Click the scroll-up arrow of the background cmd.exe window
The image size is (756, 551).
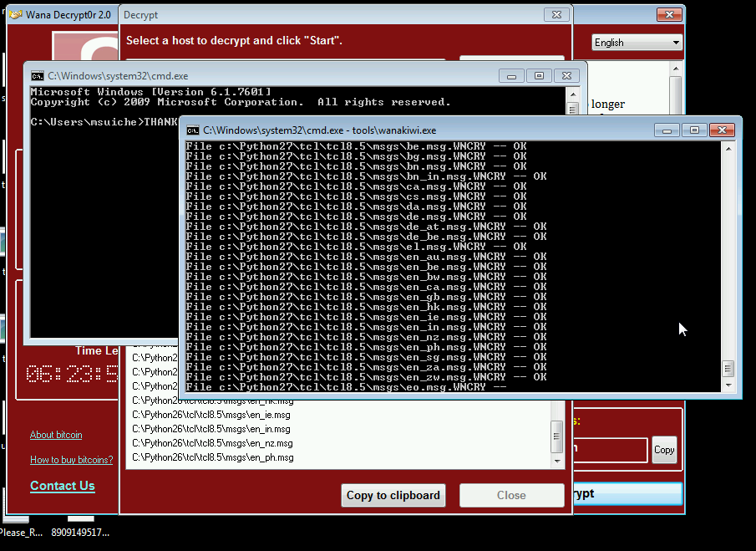tap(573, 94)
